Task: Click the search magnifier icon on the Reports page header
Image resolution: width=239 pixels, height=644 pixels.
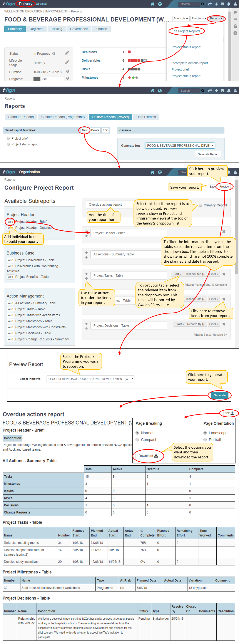Action: [203, 91]
